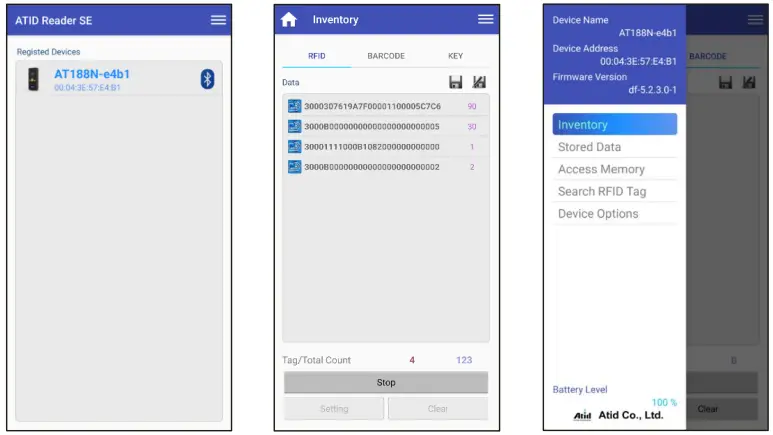Open Search RFID Tag from side drawer
773x435 pixels.
[615, 191]
